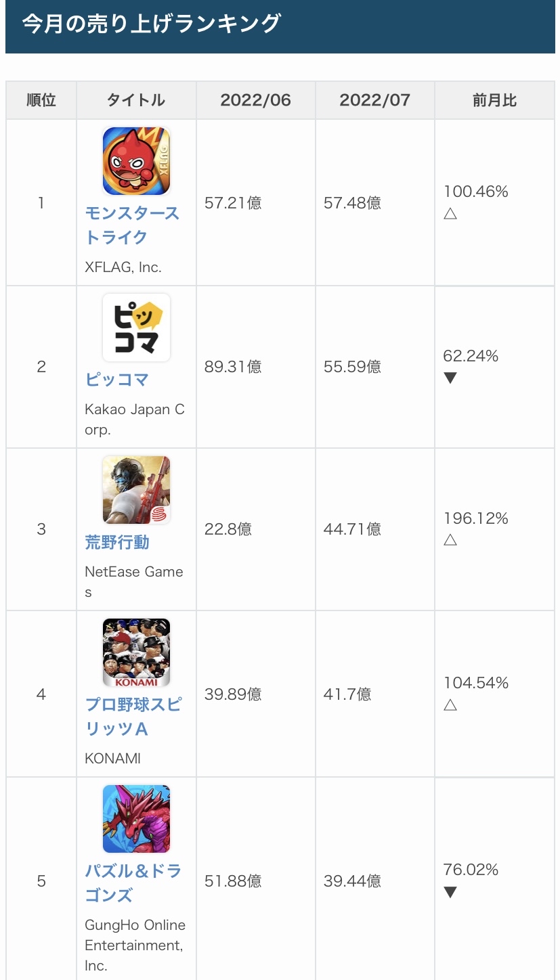This screenshot has width=560, height=980.
Task: Open the モンスターストライク title link
Action: point(132,225)
